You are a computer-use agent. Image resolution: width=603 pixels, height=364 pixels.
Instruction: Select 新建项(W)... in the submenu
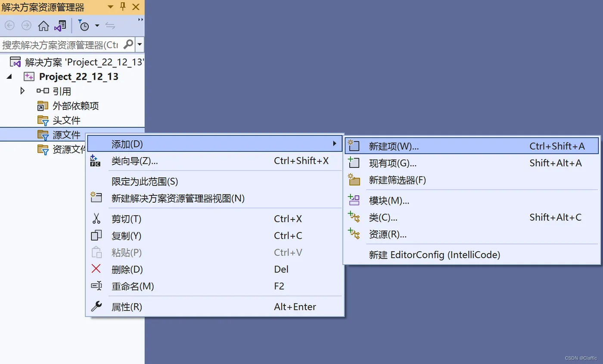tap(472, 146)
